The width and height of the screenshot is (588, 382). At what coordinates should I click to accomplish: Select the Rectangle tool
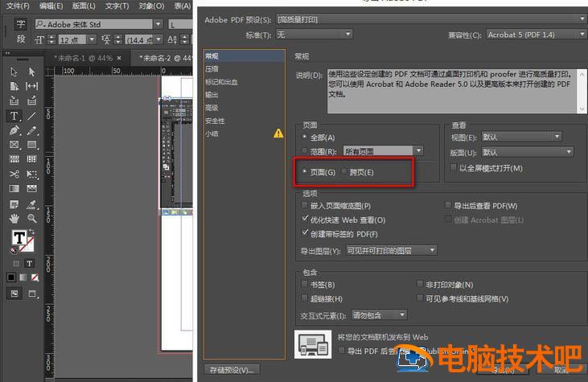32,145
